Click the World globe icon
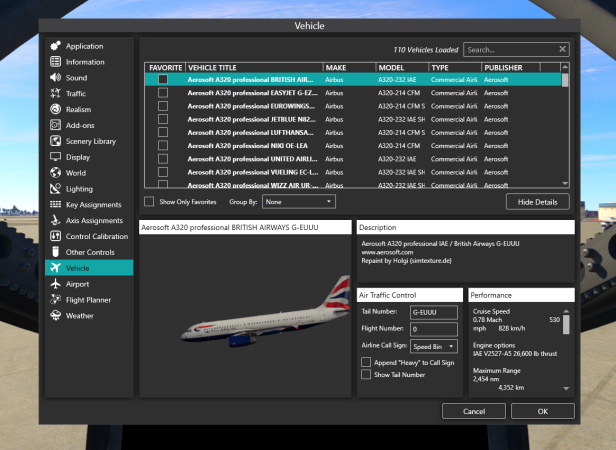Image resolution: width=616 pixels, height=450 pixels. click(55, 173)
